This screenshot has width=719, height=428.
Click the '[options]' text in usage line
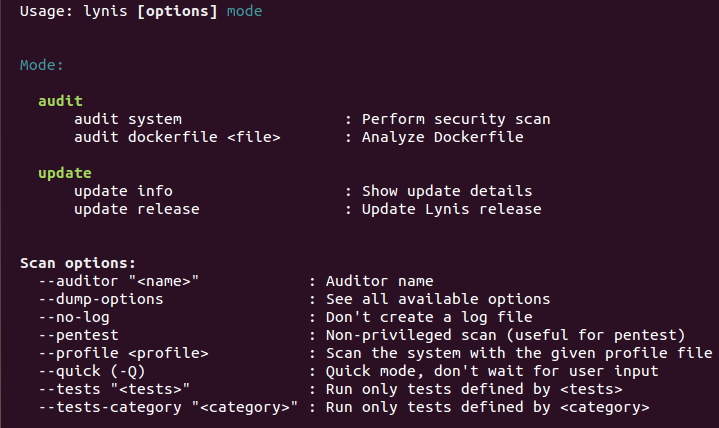click(172, 11)
